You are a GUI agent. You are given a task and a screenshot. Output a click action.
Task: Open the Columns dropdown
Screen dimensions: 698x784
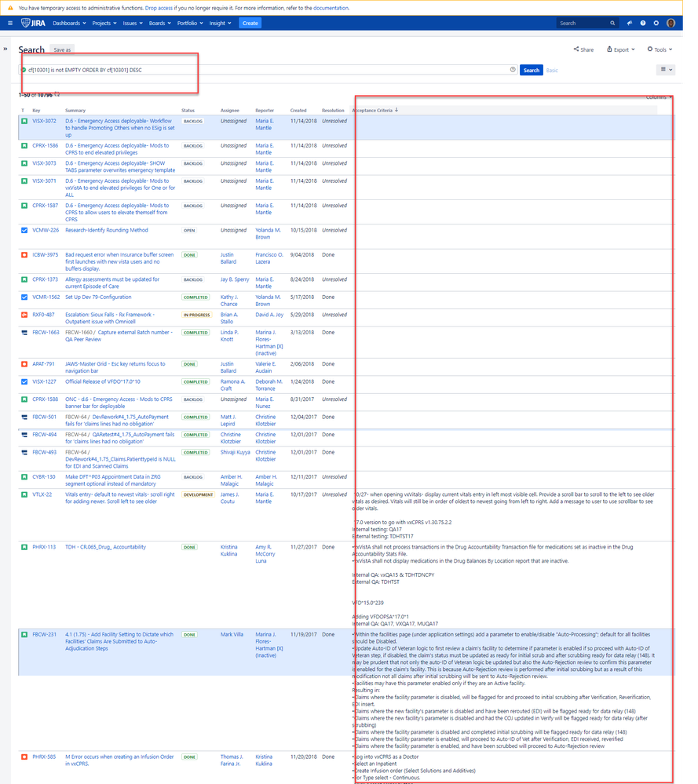tap(659, 97)
